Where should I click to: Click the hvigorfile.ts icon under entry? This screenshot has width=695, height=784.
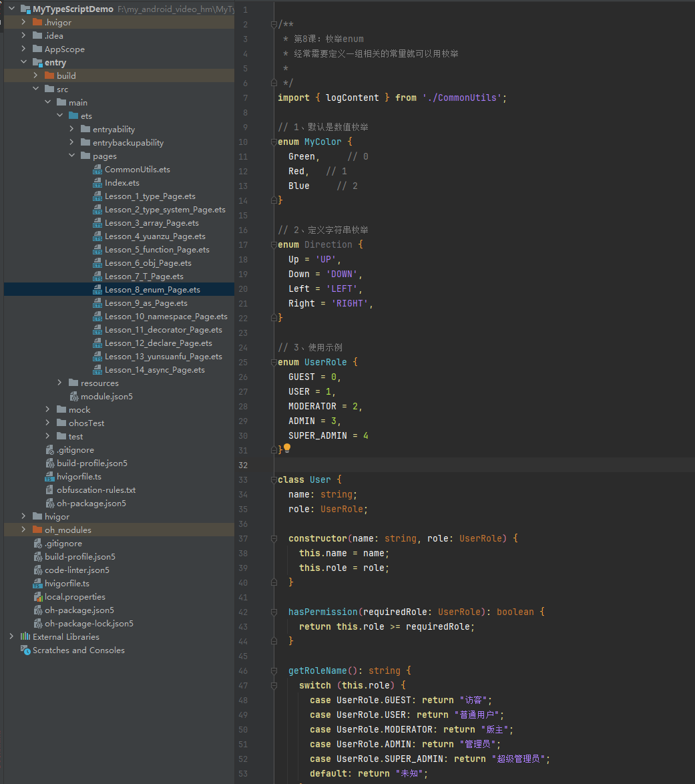coord(49,477)
